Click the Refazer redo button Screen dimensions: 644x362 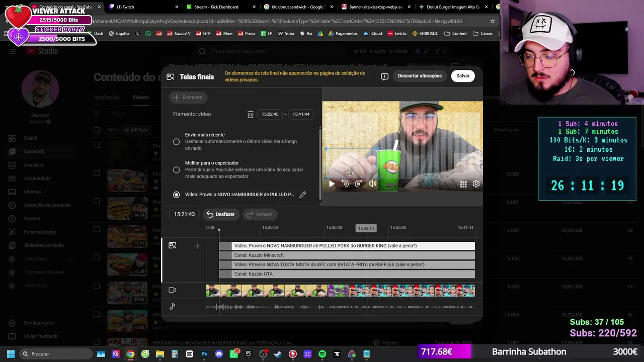coord(260,214)
